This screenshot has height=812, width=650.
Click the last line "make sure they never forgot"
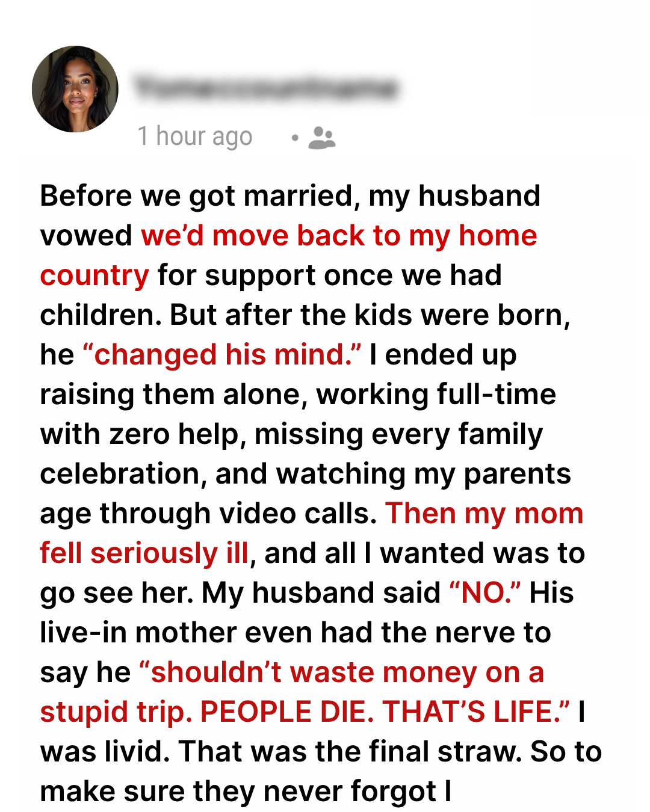tap(238, 792)
